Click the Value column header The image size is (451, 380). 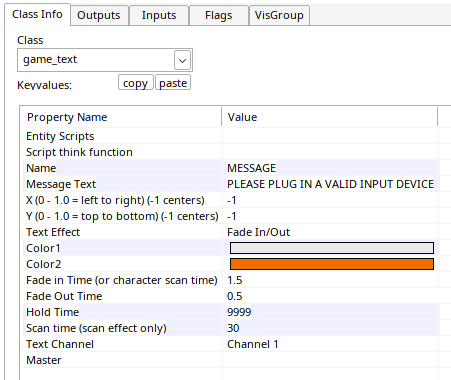pyautogui.click(x=330, y=117)
